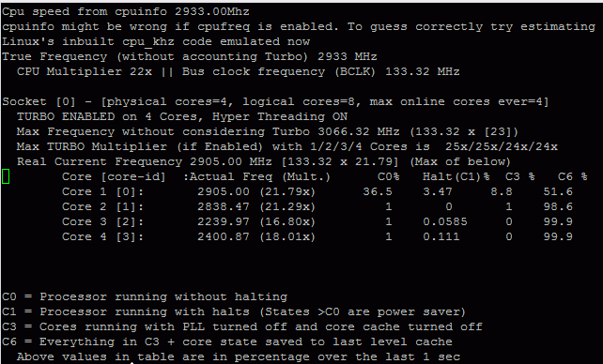Viewport: 603px width, 364px height.
Task: Click the Core 3 [2] row label
Action: point(102,221)
